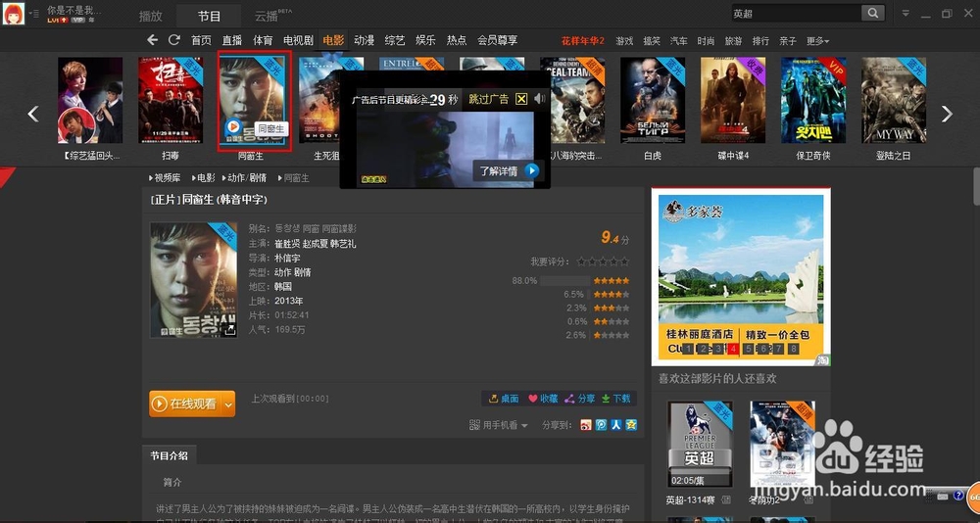Open the 冬荫功2 recommended movie
The height and width of the screenshot is (523, 980).
782,445
